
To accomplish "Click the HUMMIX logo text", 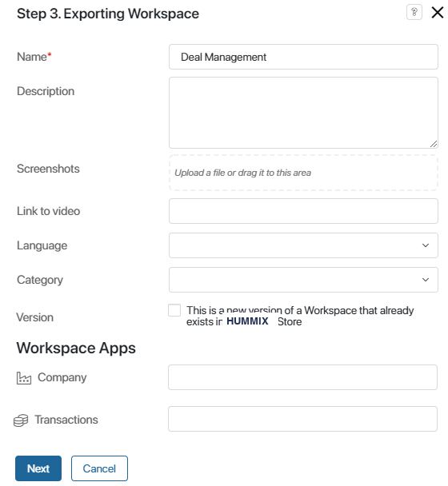I will pyautogui.click(x=247, y=321).
